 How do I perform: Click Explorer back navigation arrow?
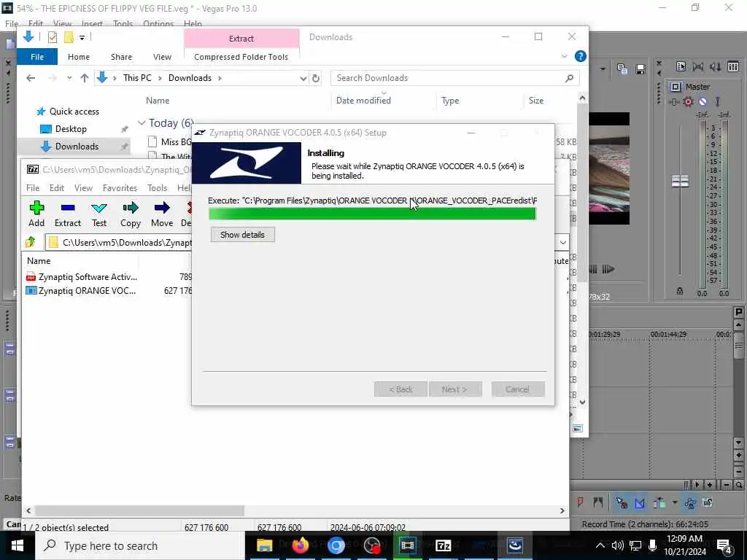[31, 78]
